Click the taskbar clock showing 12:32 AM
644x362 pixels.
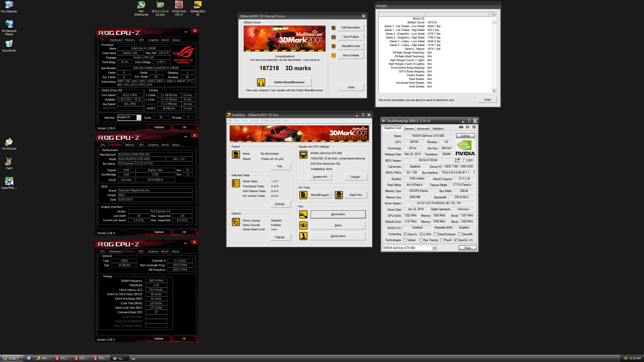pos(635,358)
